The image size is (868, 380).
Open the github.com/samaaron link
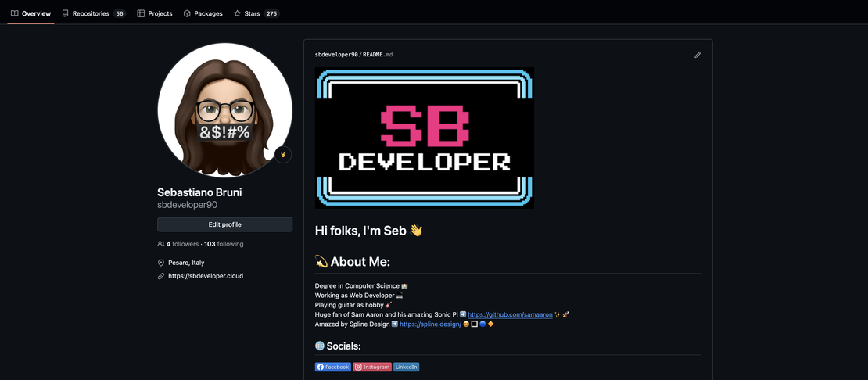coord(510,315)
